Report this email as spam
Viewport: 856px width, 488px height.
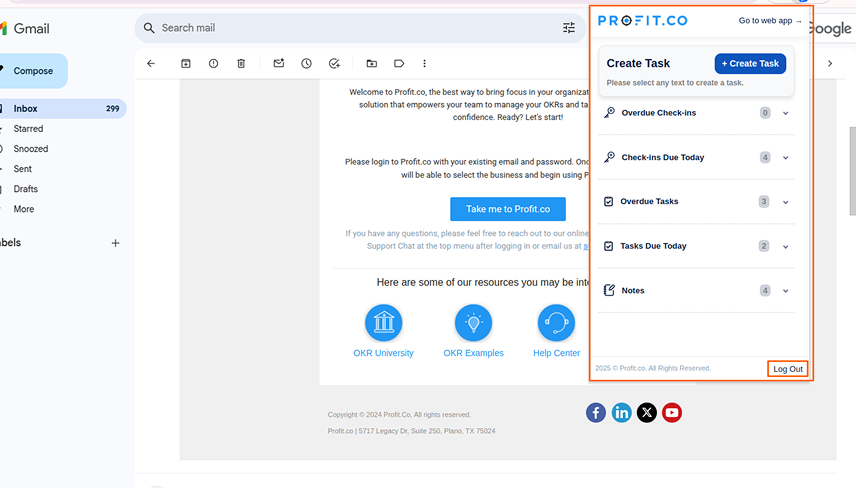(213, 63)
